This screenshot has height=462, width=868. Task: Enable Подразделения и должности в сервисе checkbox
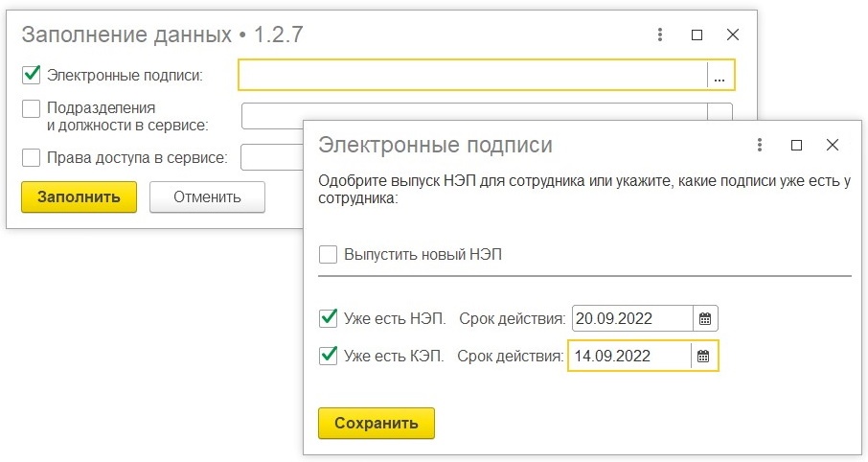[31, 108]
